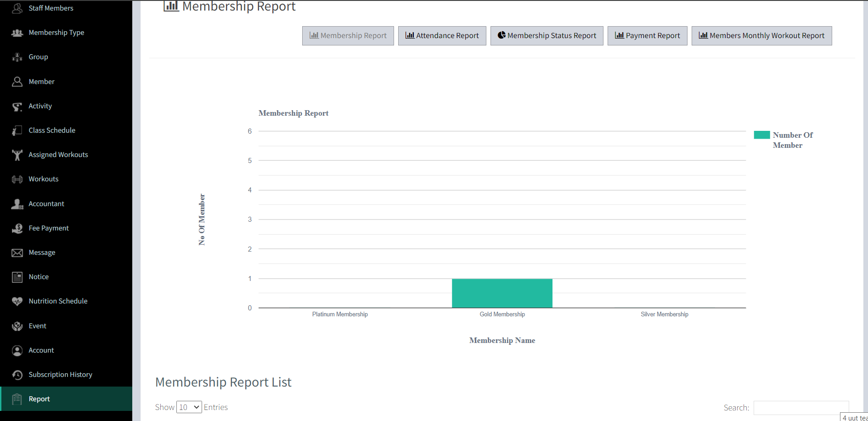Screen dimensions: 868x421
Task: Click the Staff Members sidebar icon
Action: coord(17,8)
